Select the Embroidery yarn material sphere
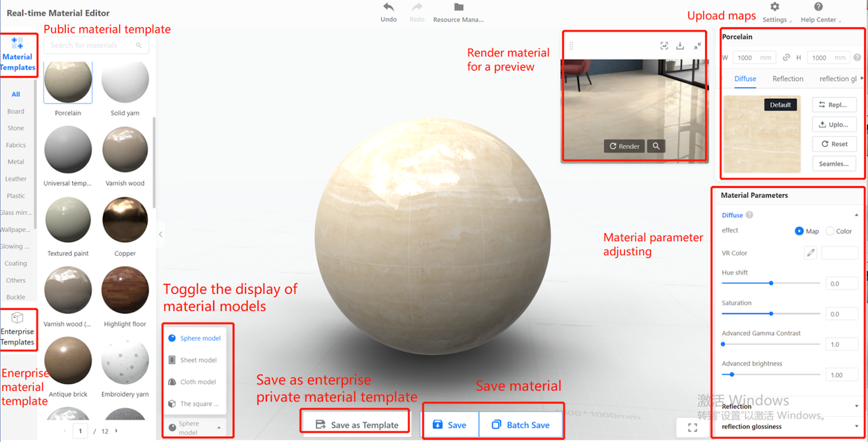 click(x=125, y=360)
